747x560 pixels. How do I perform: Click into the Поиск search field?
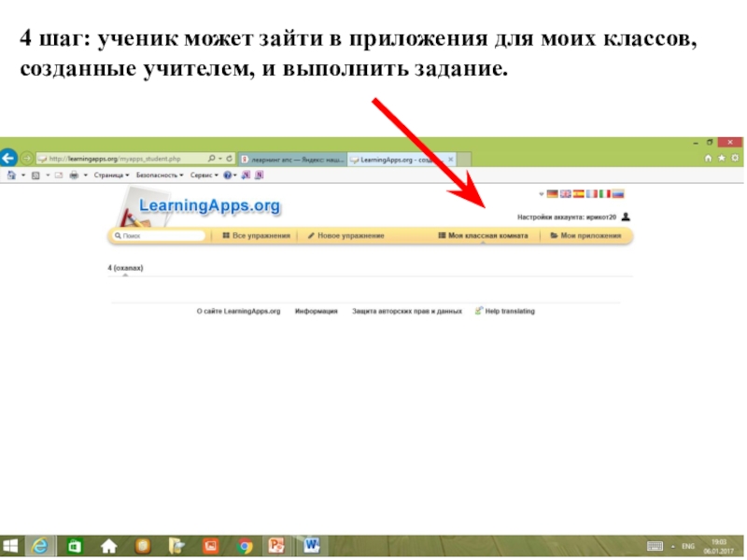[159, 236]
